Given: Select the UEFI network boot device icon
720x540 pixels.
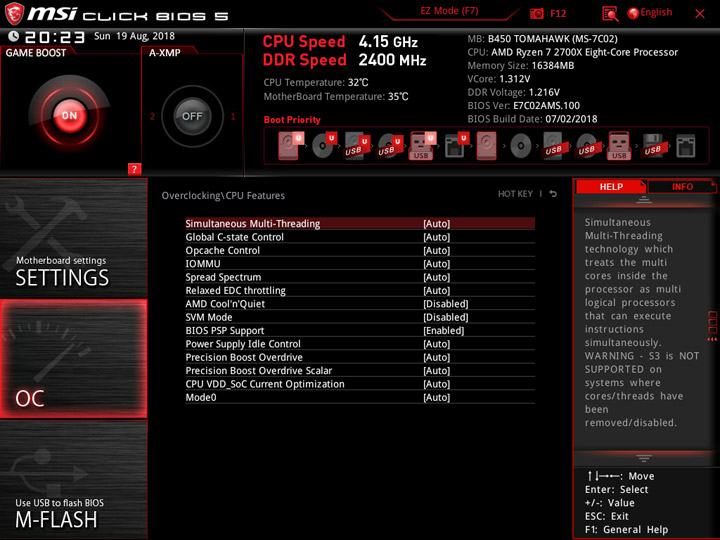Looking at the screenshot, I should coord(456,146).
